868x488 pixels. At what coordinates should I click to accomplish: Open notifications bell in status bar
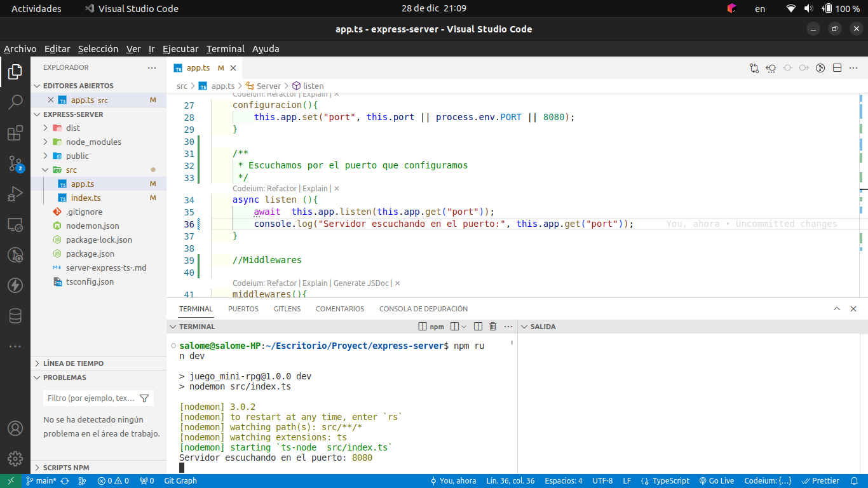pyautogui.click(x=855, y=481)
